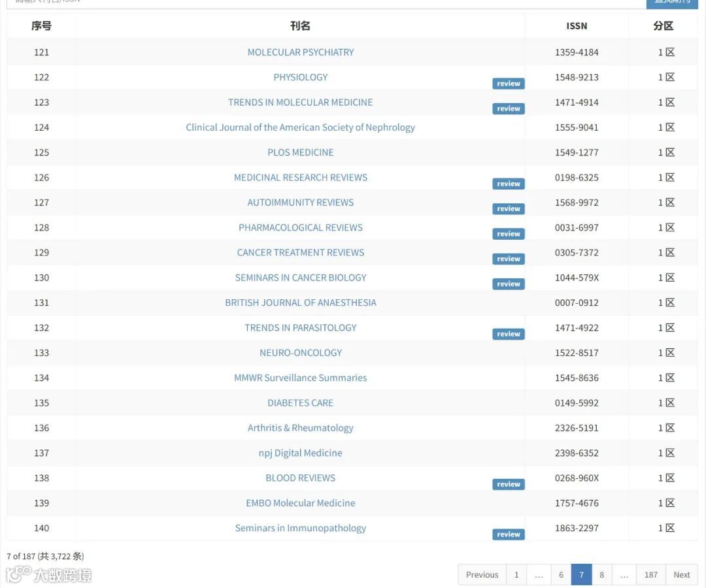Viewport: 706px width, 588px height.
Task: Open AUTOIMMUNITY REVIEWS journal link
Action: coord(300,203)
